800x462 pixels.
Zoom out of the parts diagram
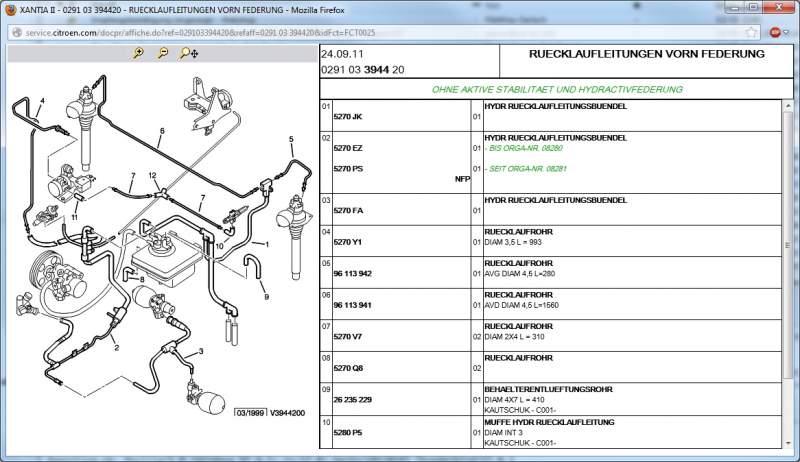[163, 53]
